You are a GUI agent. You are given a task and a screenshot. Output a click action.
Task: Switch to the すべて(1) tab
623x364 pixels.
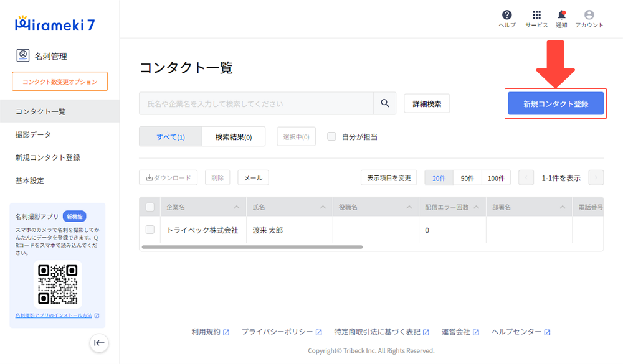click(x=171, y=136)
